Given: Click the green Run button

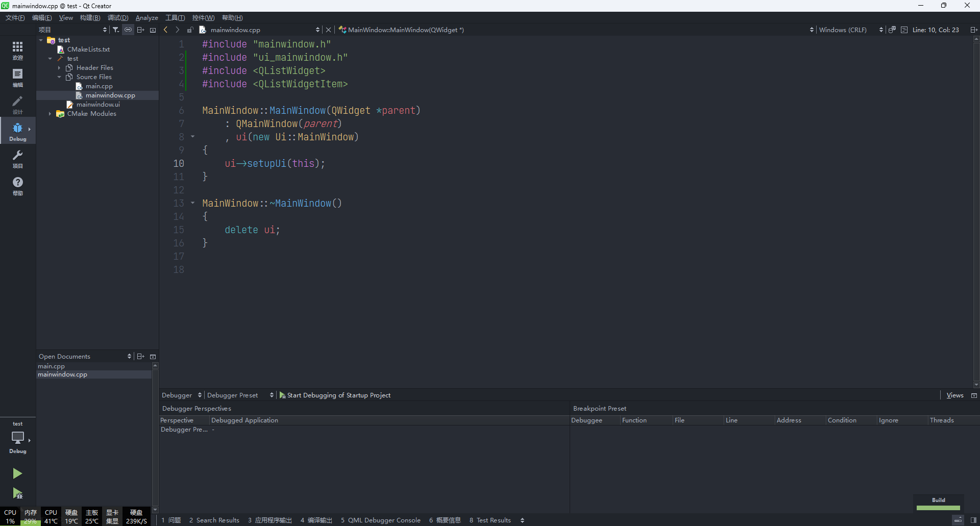Looking at the screenshot, I should (17, 473).
